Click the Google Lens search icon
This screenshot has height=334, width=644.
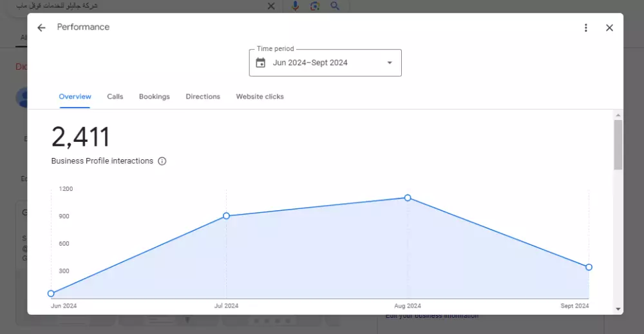point(315,6)
